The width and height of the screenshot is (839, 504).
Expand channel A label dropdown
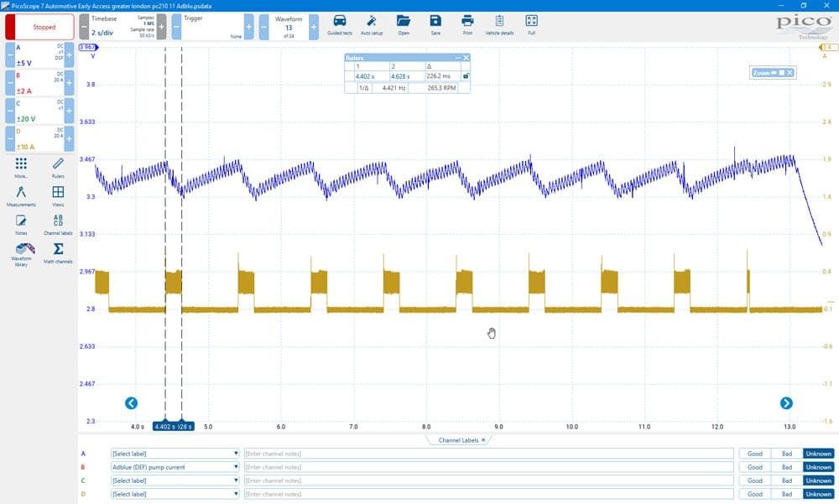pos(175,454)
